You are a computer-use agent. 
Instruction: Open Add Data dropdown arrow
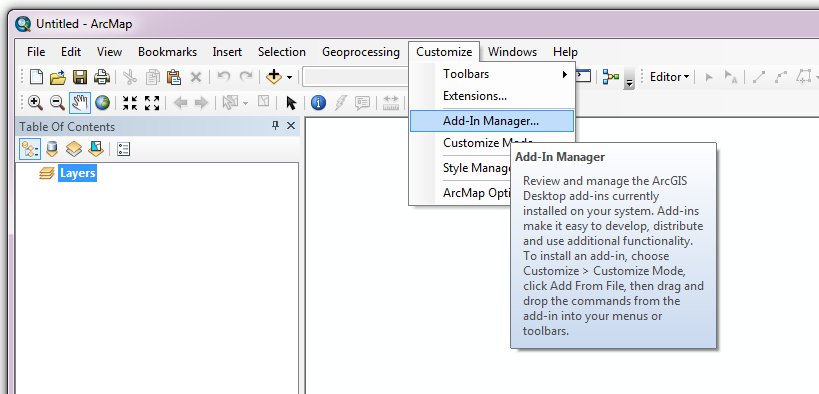tap(289, 77)
